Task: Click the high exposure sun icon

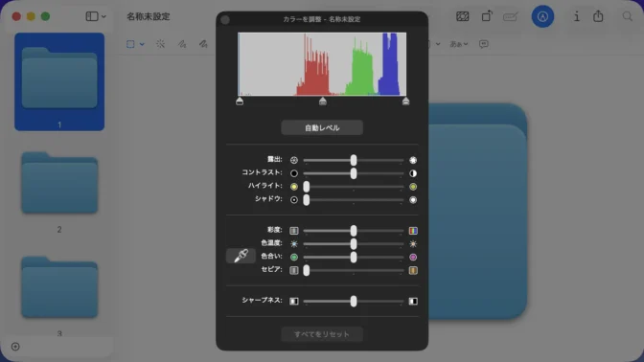Action: tap(413, 160)
